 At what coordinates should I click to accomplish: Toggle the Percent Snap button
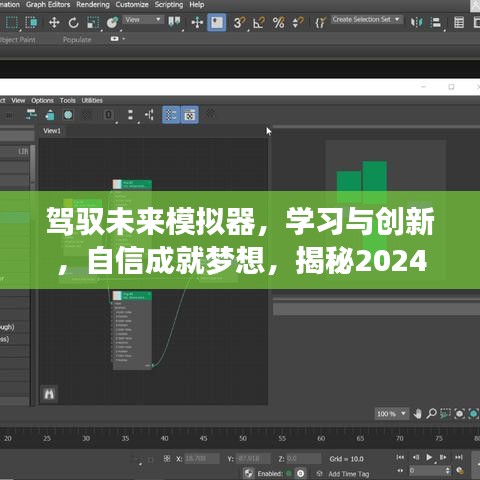coord(278,22)
